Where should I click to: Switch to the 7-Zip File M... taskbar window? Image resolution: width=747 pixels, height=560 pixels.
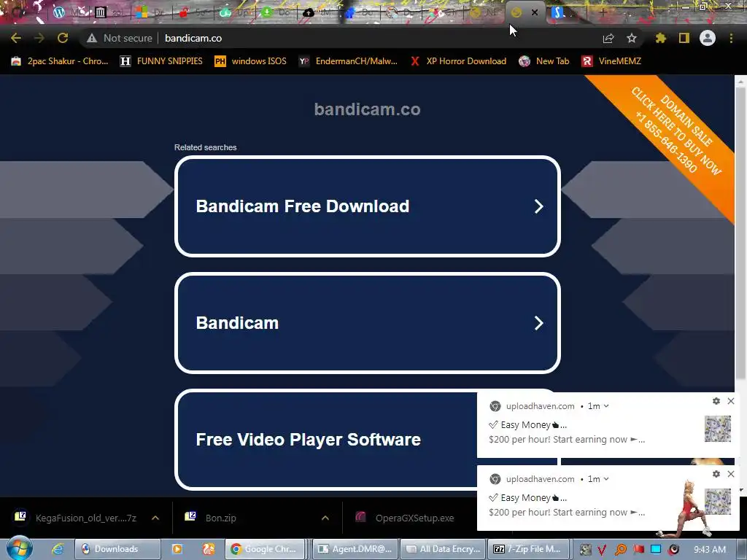pyautogui.click(x=528, y=549)
